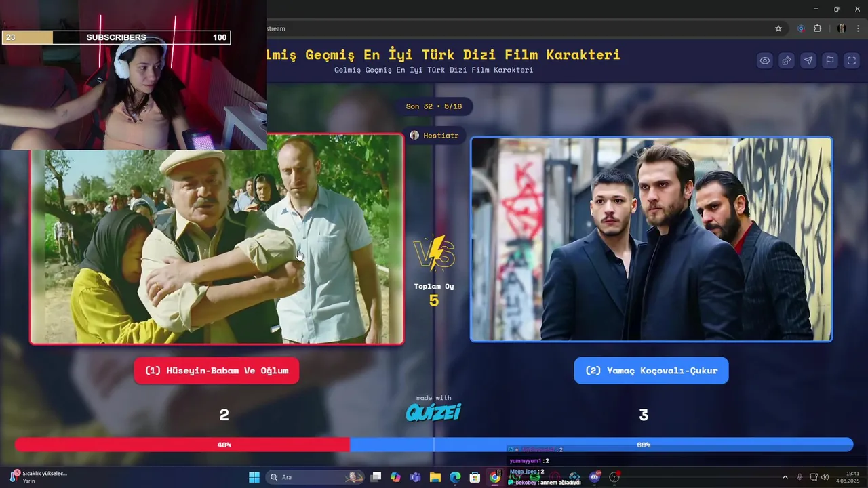Open the network icon in system tray
The height and width of the screenshot is (488, 868).
pos(814,477)
